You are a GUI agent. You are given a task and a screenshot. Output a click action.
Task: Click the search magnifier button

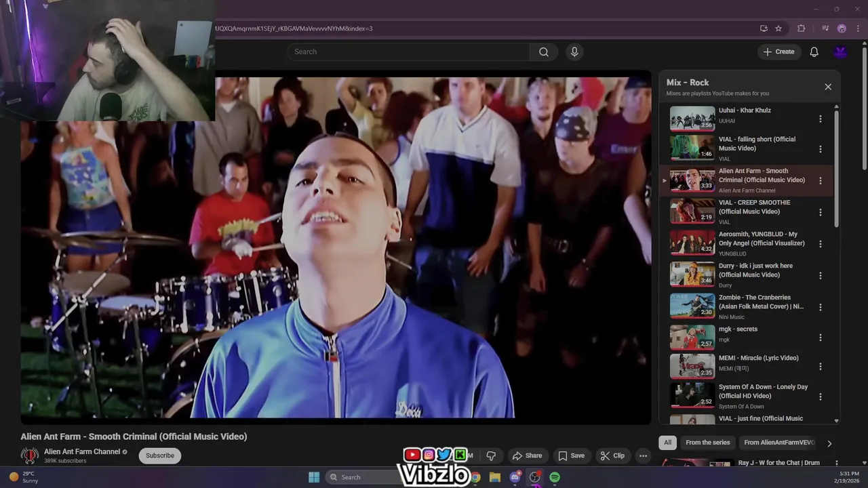(x=543, y=52)
